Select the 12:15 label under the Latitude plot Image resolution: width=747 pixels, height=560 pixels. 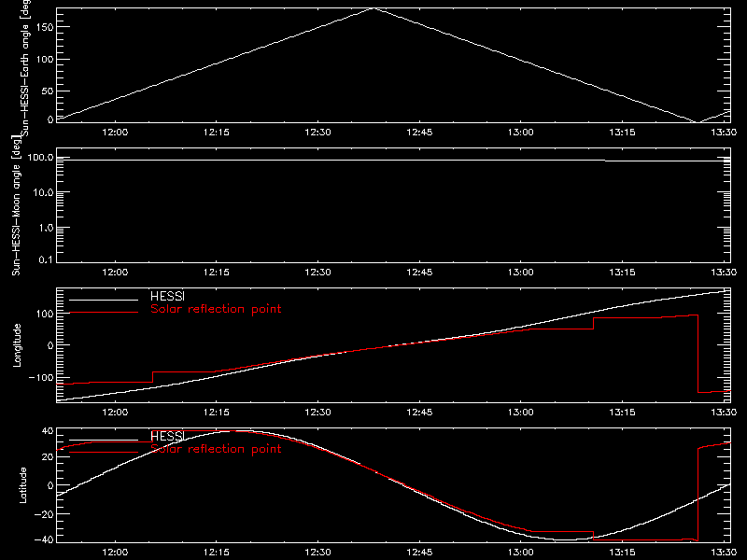(x=217, y=552)
